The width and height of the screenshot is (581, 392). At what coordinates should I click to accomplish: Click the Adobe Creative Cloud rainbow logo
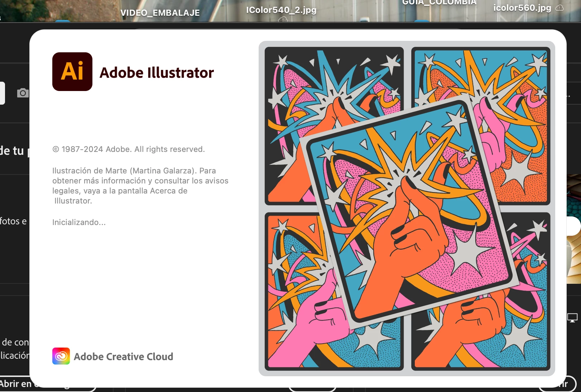(x=61, y=356)
